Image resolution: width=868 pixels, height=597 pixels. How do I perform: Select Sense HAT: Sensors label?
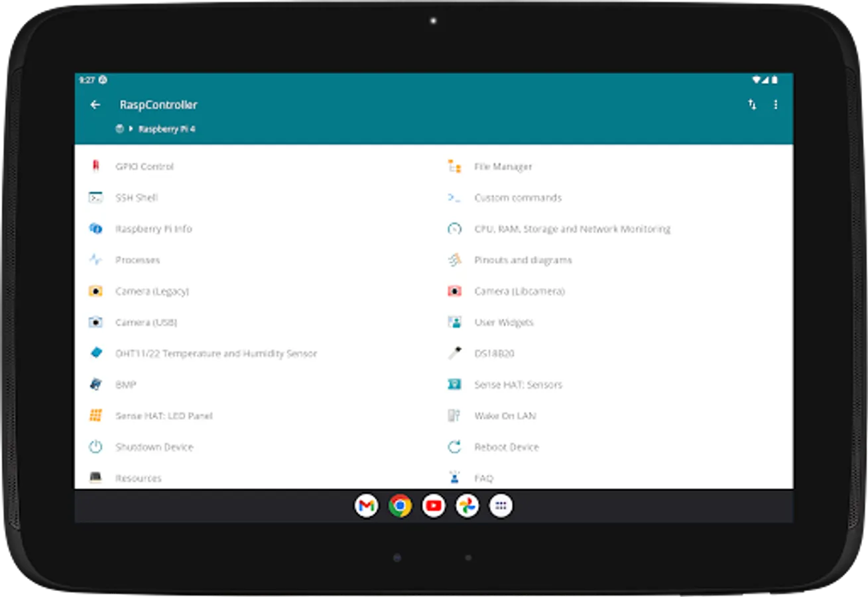tap(518, 385)
